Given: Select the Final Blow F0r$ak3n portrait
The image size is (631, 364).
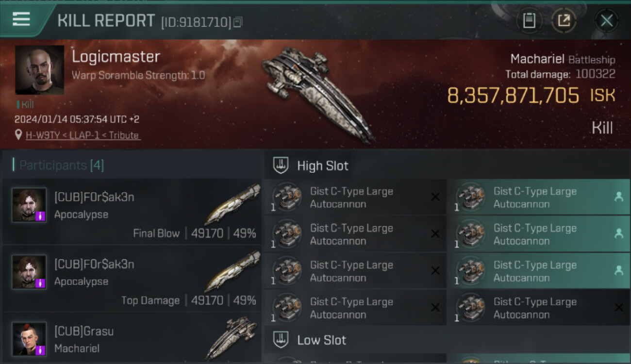Looking at the screenshot, I should pyautogui.click(x=29, y=205).
